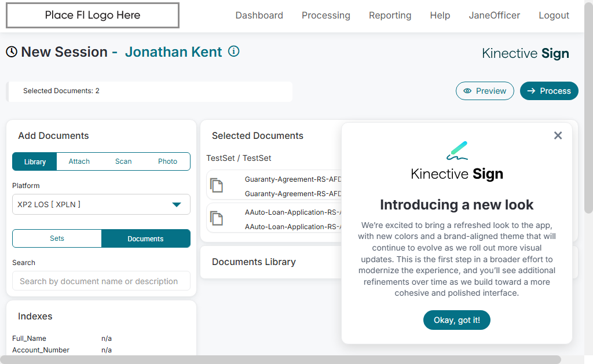Open the Reporting menu

[390, 16]
